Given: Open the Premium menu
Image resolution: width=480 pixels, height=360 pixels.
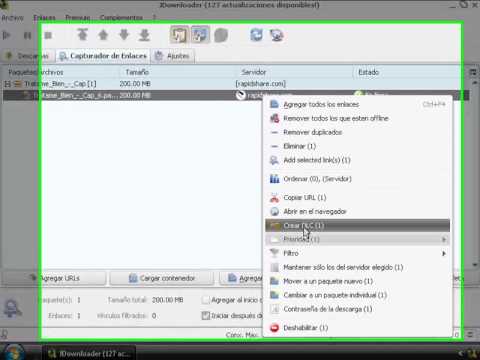Looking at the screenshot, I should (77, 18).
